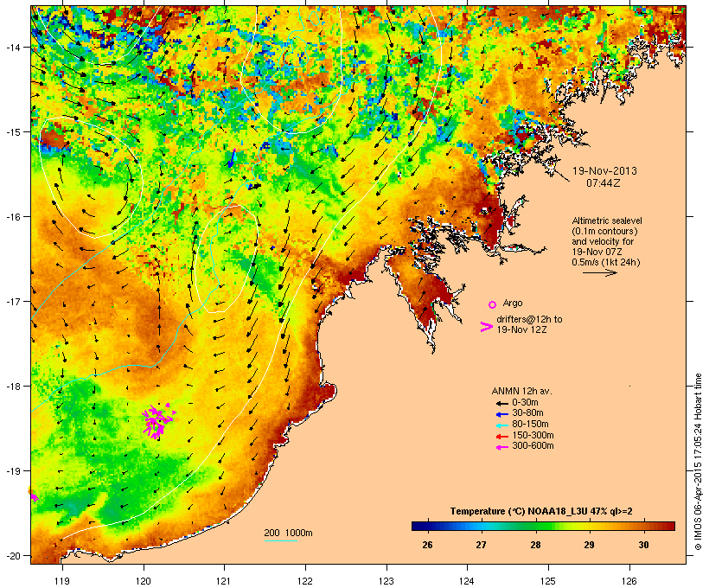Click the 'ANMN 12h av.' heading
Viewport: 709px width, 588px height.
521,391
